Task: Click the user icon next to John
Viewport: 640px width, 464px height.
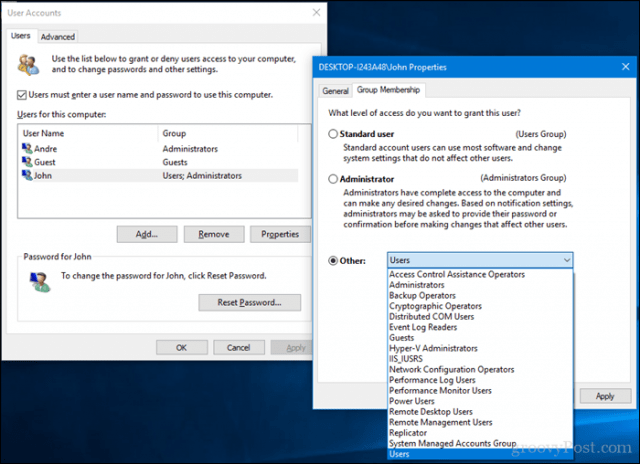Action: tap(27, 175)
